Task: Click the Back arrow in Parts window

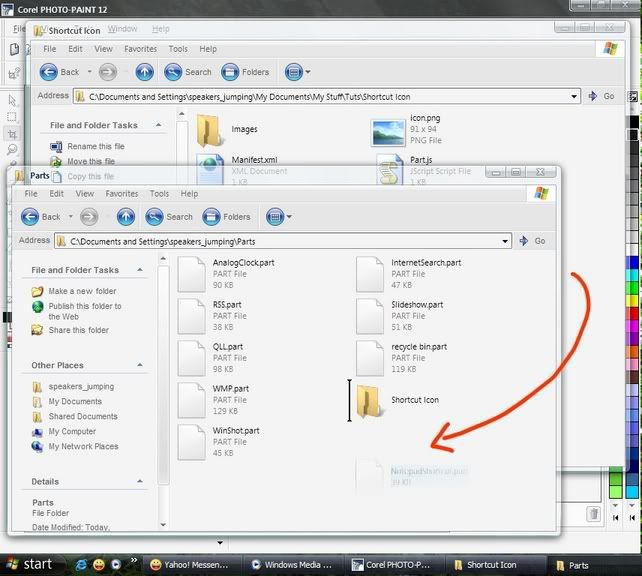Action: (41, 217)
